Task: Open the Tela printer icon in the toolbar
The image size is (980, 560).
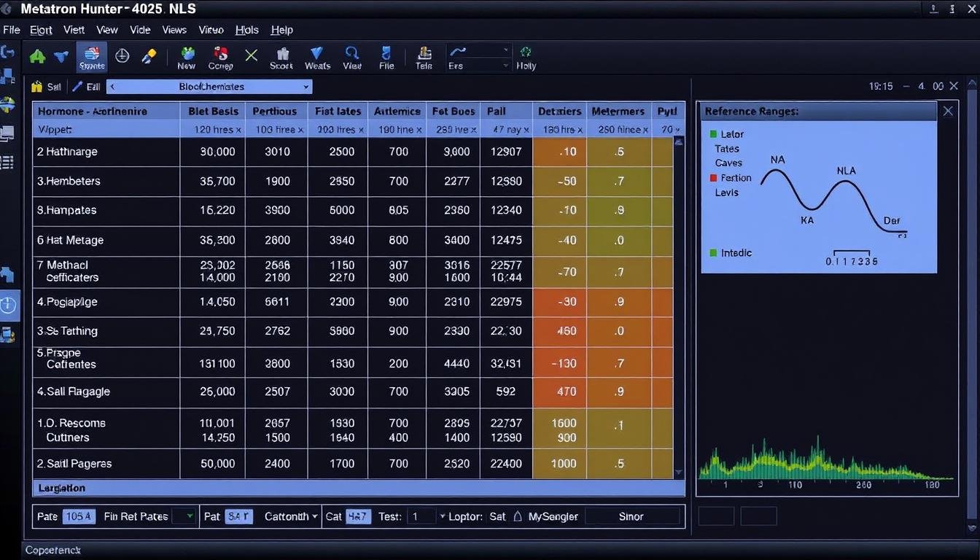Action: point(424,55)
